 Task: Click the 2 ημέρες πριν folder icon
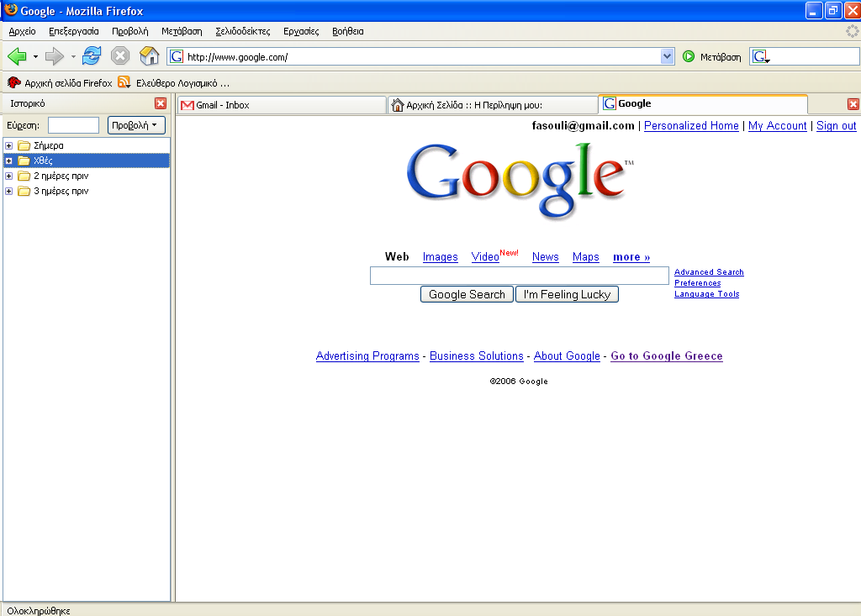coord(24,176)
